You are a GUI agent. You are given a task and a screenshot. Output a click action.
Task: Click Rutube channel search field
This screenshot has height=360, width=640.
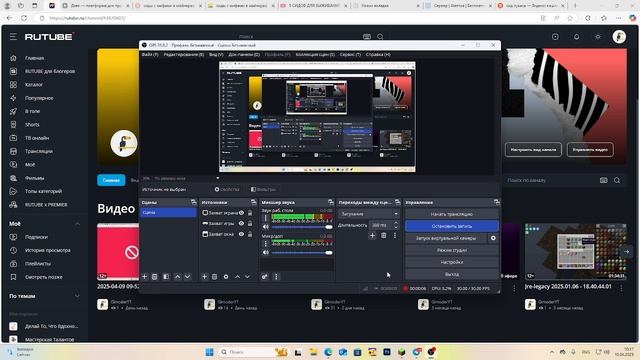pyautogui.click(x=551, y=180)
